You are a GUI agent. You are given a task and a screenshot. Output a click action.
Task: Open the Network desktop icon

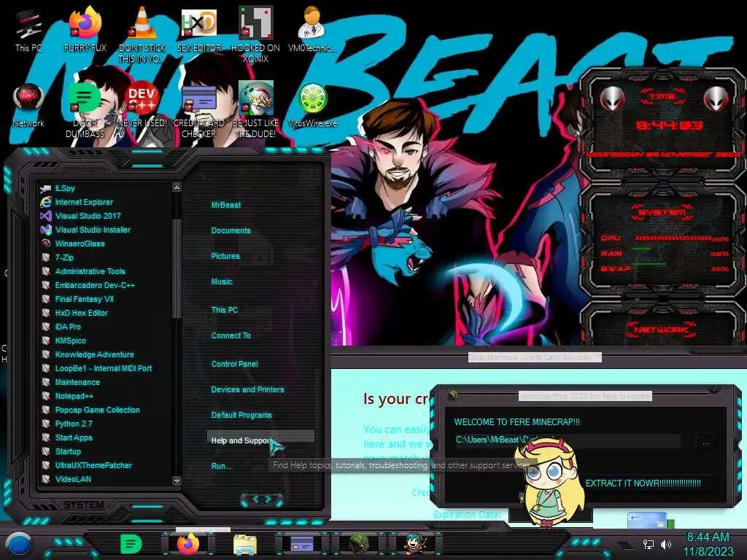pyautogui.click(x=28, y=106)
